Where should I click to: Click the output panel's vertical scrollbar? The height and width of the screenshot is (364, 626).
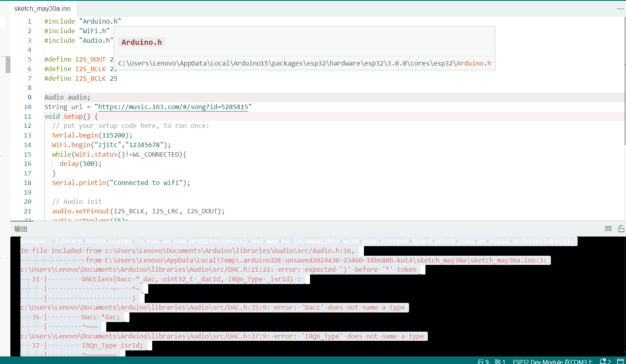624,296
